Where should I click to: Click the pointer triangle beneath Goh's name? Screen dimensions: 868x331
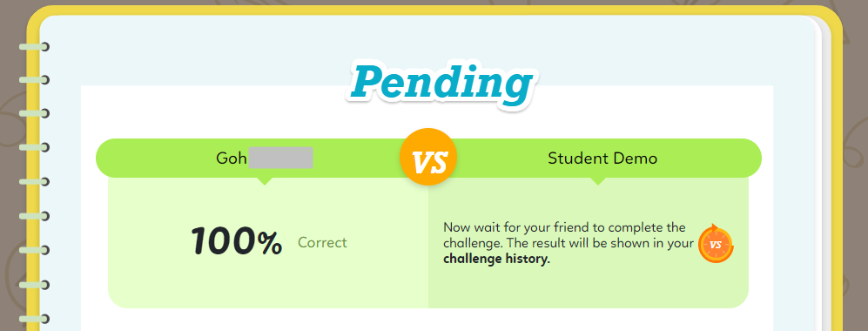coord(265,181)
